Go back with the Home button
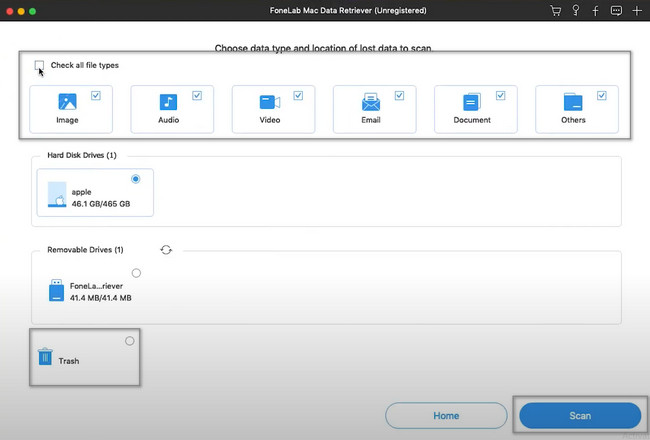Image resolution: width=650 pixels, height=440 pixels. click(446, 416)
